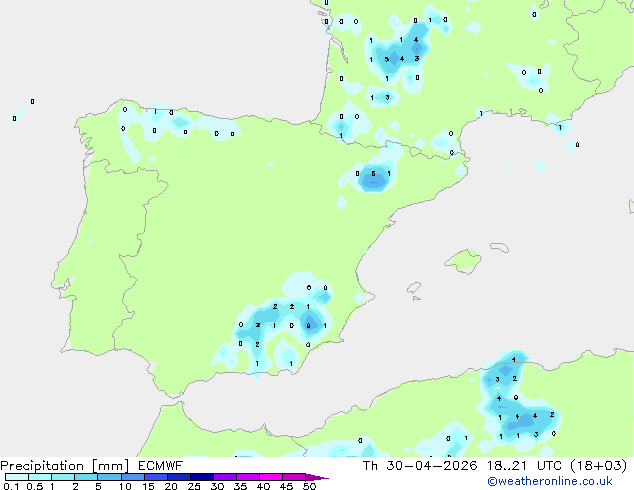This screenshot has height=490, width=634.
Task: Select the '(18+03)' forecast step text
Action: tap(599, 466)
